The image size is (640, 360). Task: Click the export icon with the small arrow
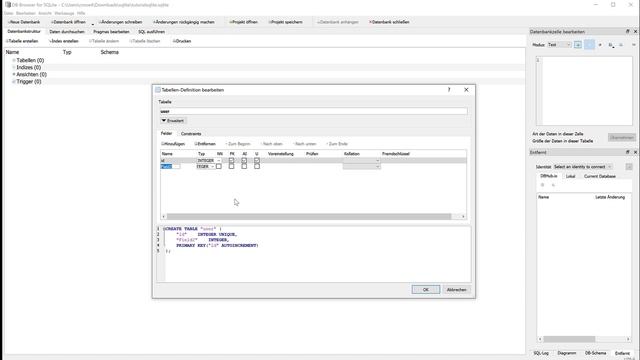tap(611, 45)
